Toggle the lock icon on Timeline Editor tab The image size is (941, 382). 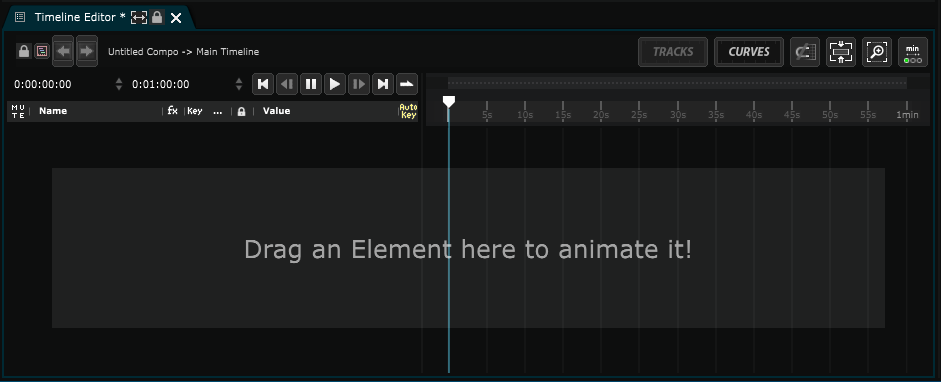point(157,17)
